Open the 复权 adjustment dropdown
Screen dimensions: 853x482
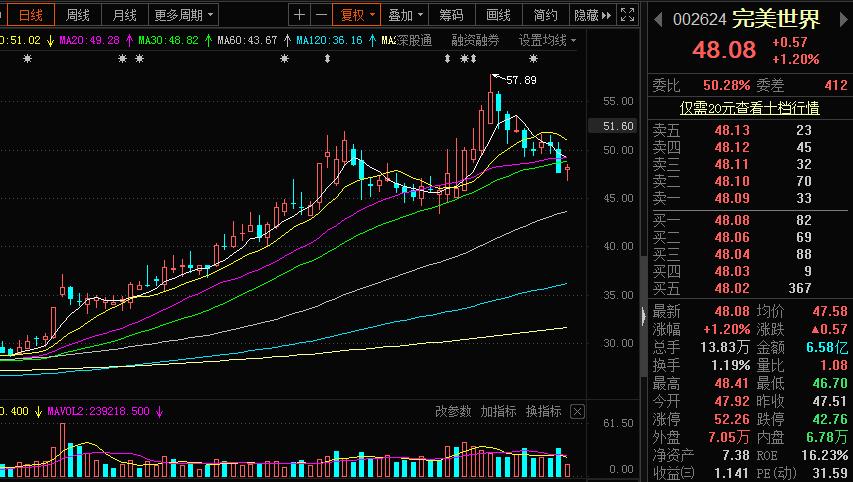(357, 15)
